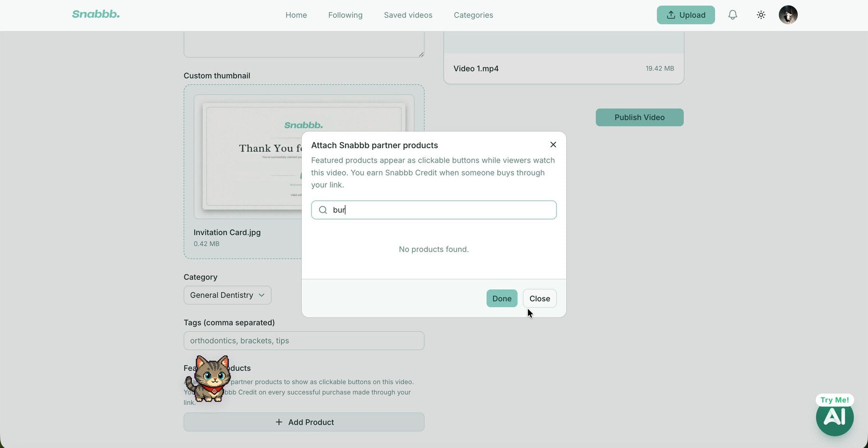Open the Following nav item
868x448 pixels.
(345, 15)
